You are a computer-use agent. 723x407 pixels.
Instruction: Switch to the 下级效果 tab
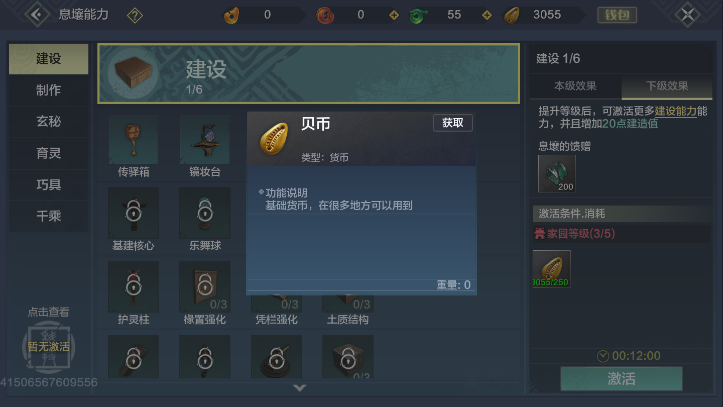coord(667,86)
